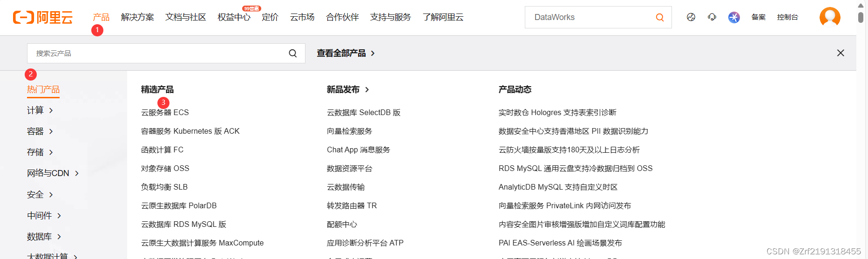Open 容器服务 Kubernetes 版 ACK
The image size is (868, 259).
pyautogui.click(x=190, y=131)
